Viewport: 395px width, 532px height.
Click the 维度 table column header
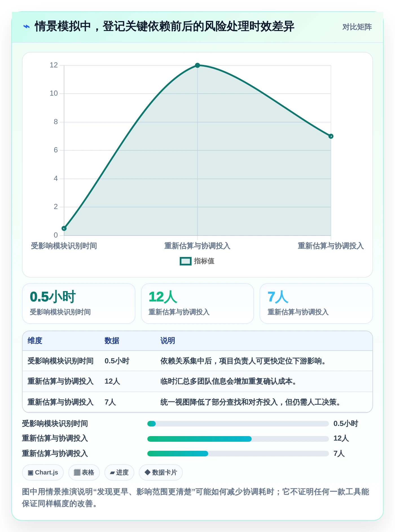coord(35,340)
